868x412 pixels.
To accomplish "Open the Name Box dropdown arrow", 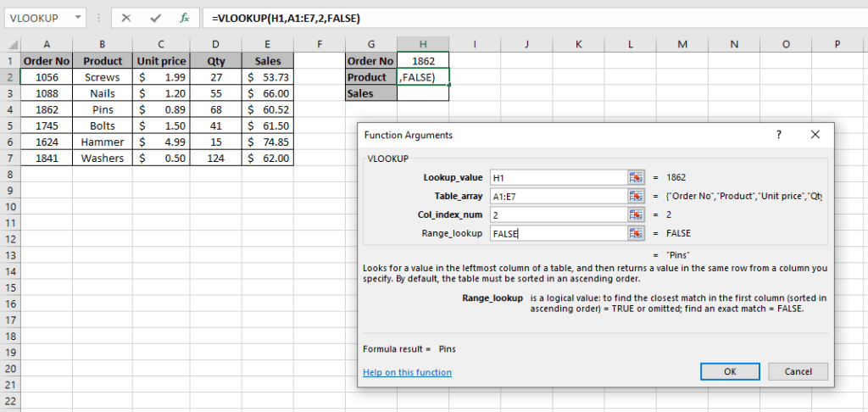I will (x=78, y=18).
